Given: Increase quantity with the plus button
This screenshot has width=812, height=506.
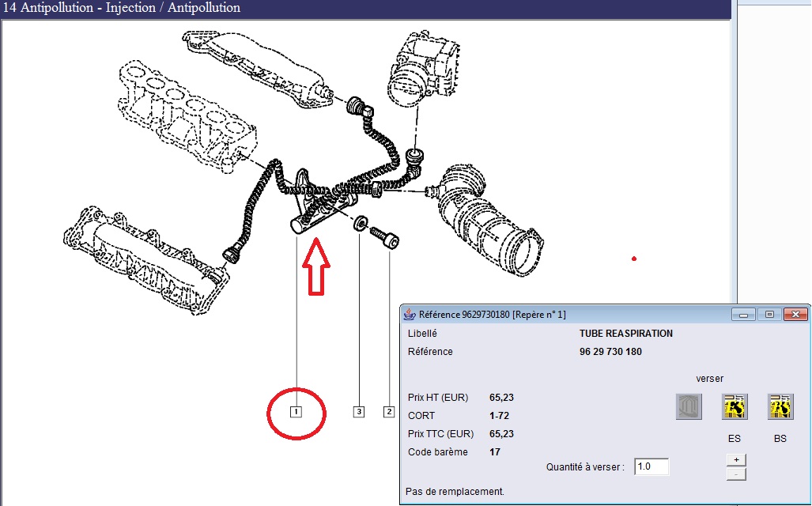Looking at the screenshot, I should coord(736,459).
